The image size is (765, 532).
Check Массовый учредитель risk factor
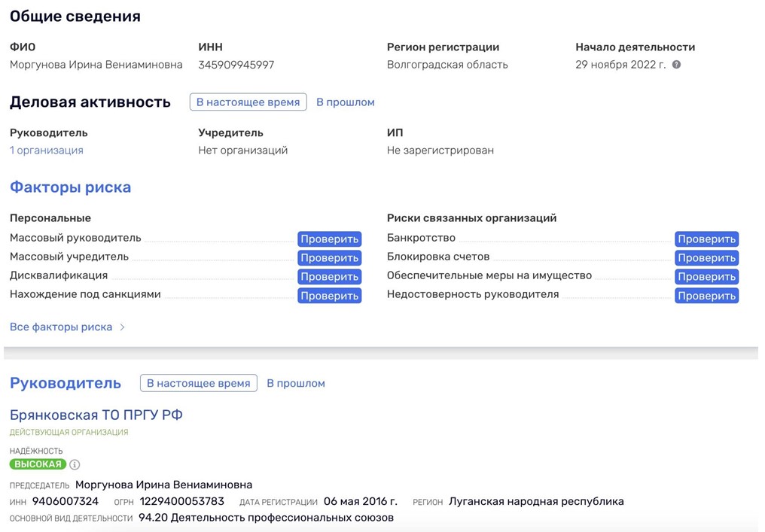[329, 258]
